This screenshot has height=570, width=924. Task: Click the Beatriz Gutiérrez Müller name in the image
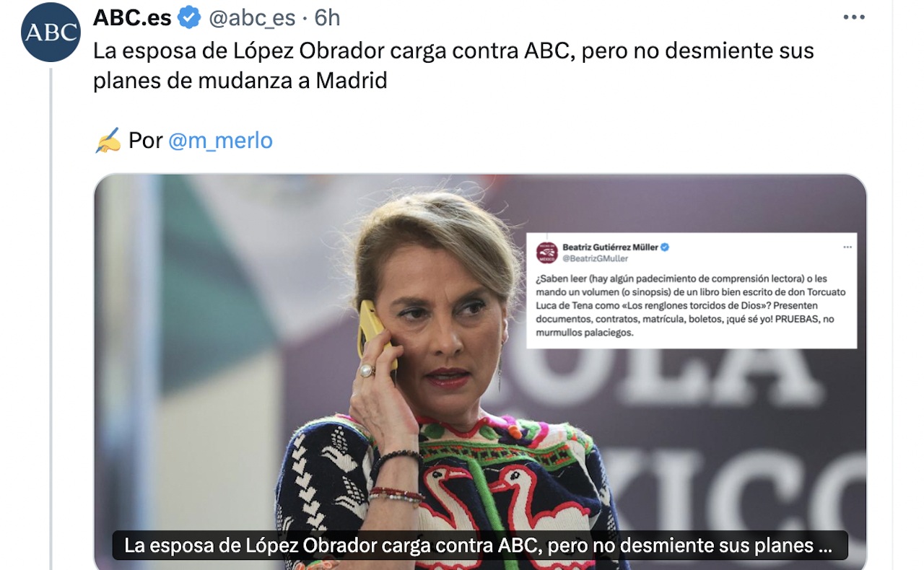tap(610, 247)
